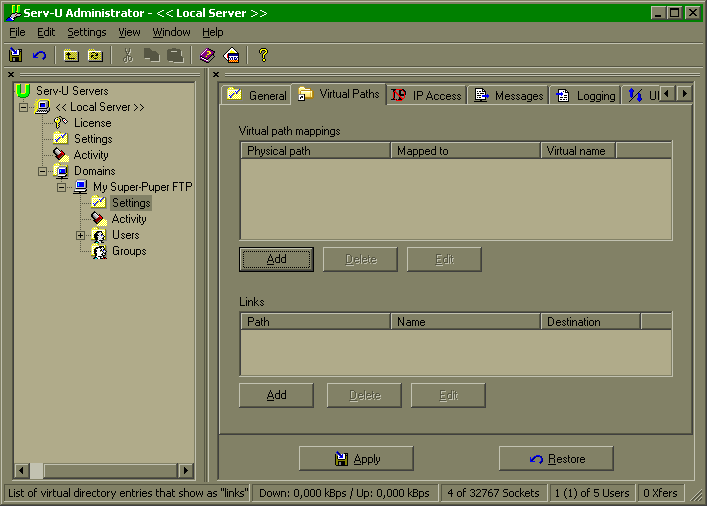Expand the Users tree node

pyautogui.click(x=80, y=235)
